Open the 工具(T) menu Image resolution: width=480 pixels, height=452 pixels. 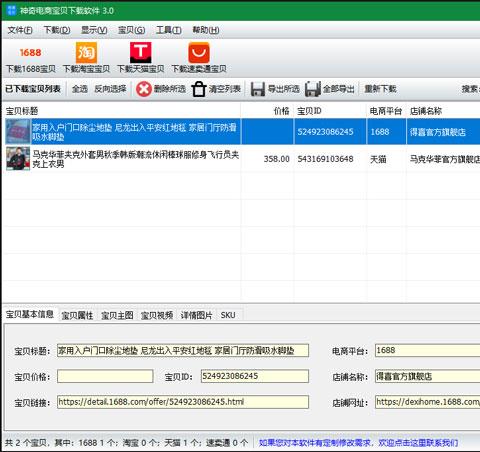(x=169, y=30)
